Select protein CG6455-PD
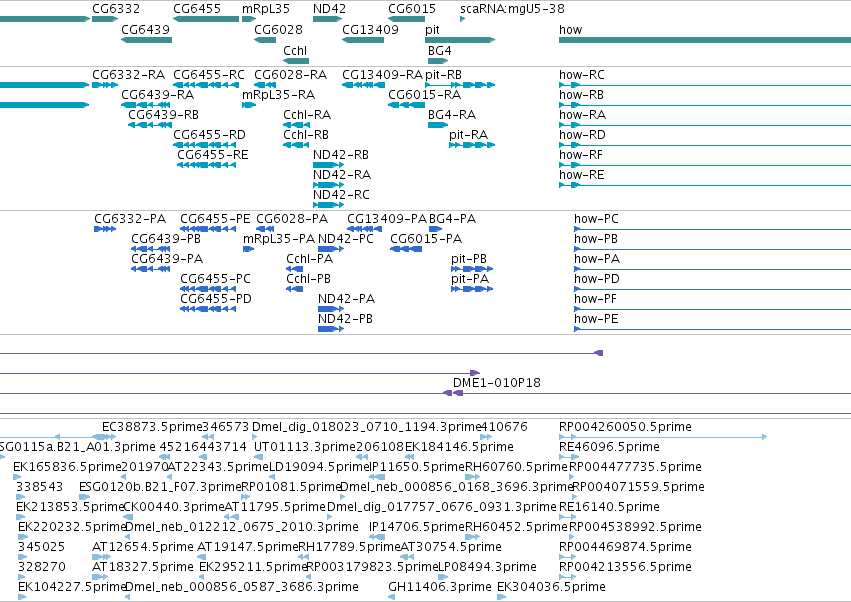 click(216, 299)
